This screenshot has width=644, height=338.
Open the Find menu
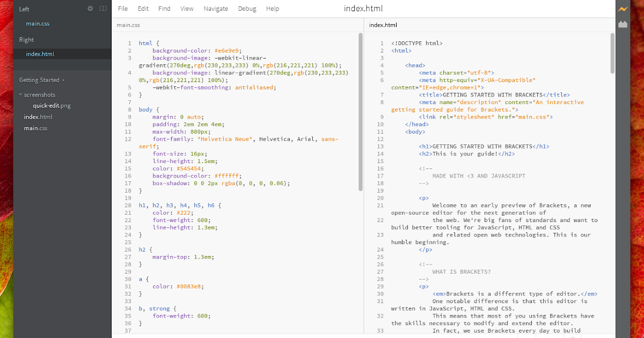(164, 9)
